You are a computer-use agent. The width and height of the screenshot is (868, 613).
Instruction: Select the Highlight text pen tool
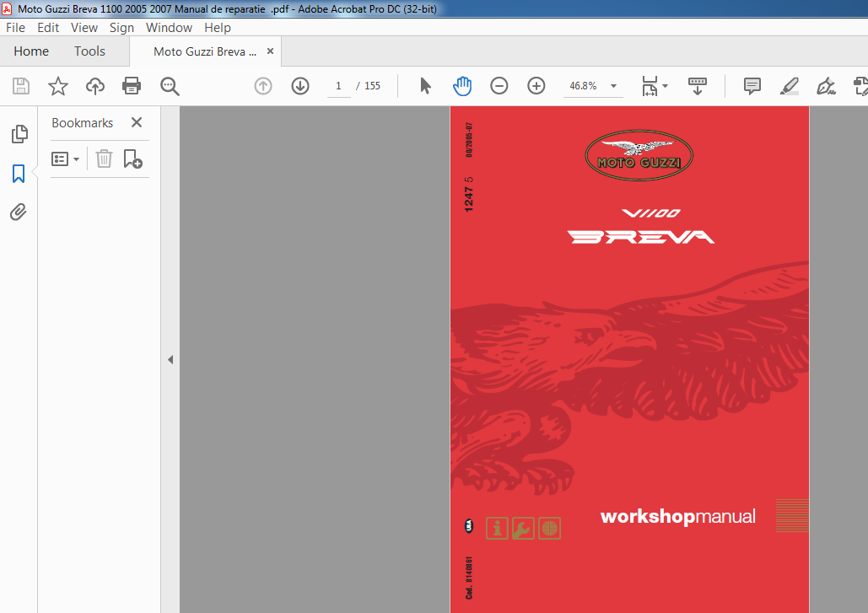click(x=789, y=86)
